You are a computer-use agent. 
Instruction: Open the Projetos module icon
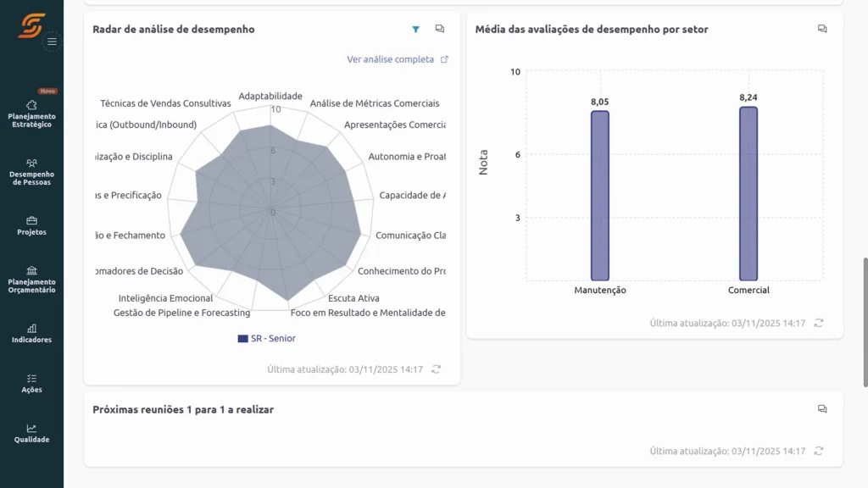(31, 225)
